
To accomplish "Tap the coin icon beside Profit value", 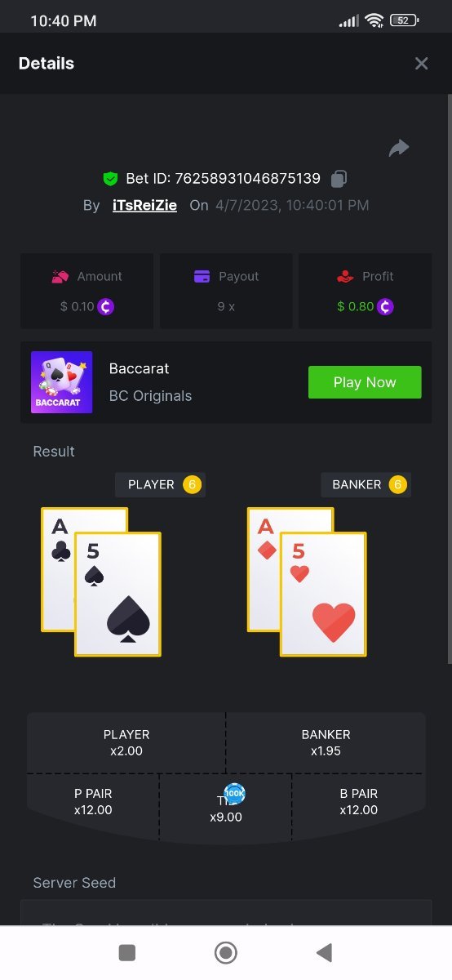I will point(385,307).
